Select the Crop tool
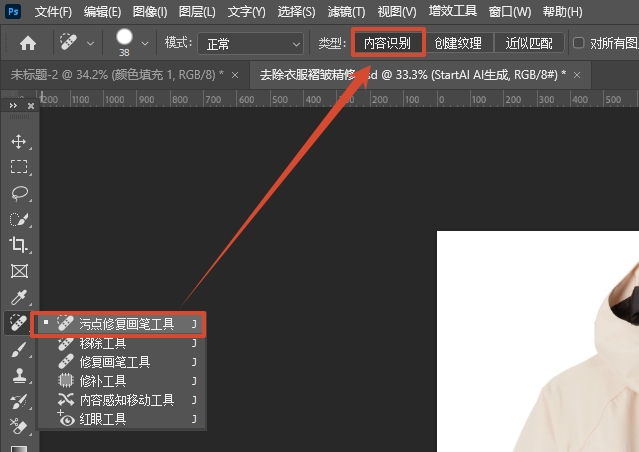 coord(19,245)
